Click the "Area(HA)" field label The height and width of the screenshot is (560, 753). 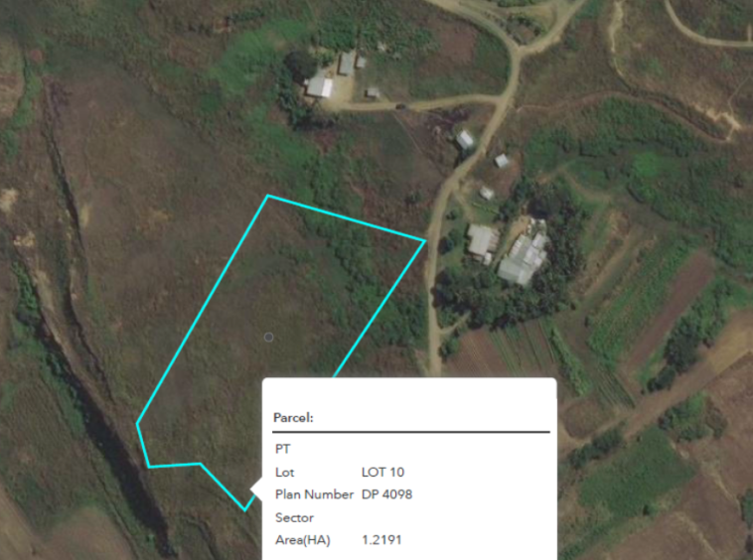(303, 540)
